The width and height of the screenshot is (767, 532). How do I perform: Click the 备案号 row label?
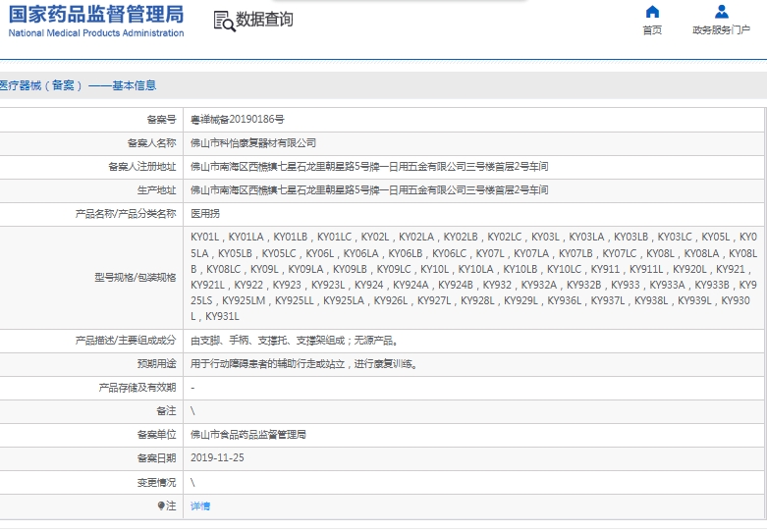click(x=161, y=120)
